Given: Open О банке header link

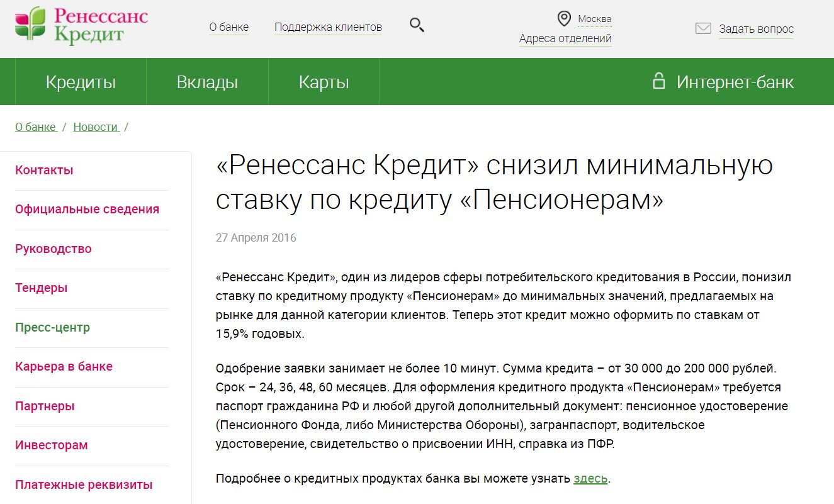Looking at the screenshot, I should coord(229,27).
